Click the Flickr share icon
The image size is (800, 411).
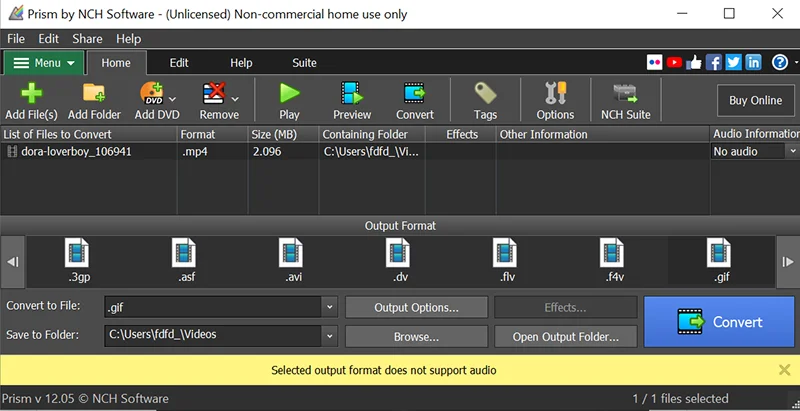[654, 63]
